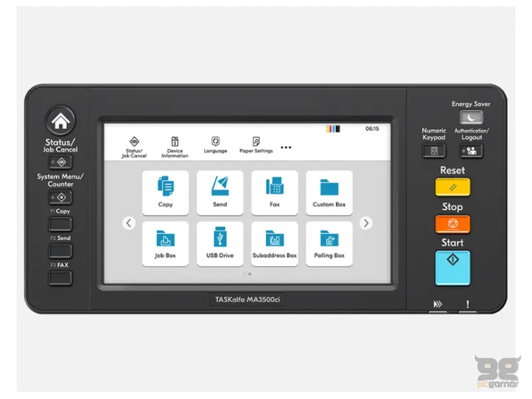Toggle the Numeric Keypad button
Screen dimensions: 532x399
[434, 151]
